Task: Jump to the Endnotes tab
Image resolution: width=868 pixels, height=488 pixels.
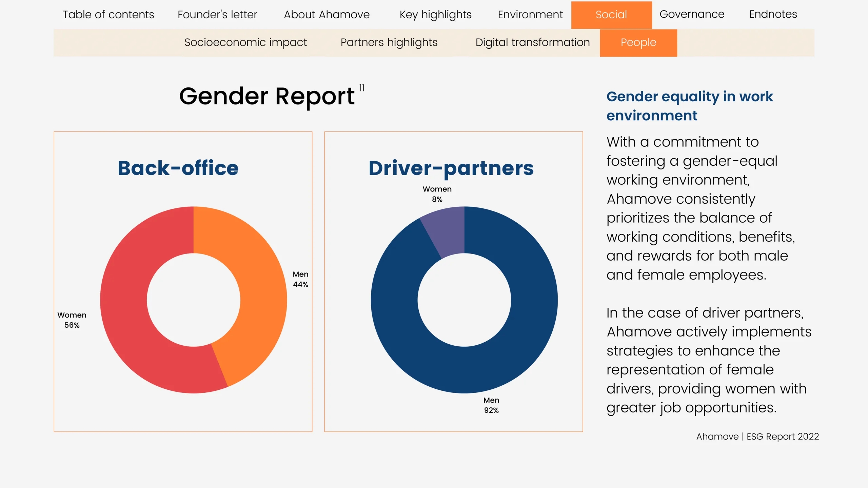Action: 773,14
